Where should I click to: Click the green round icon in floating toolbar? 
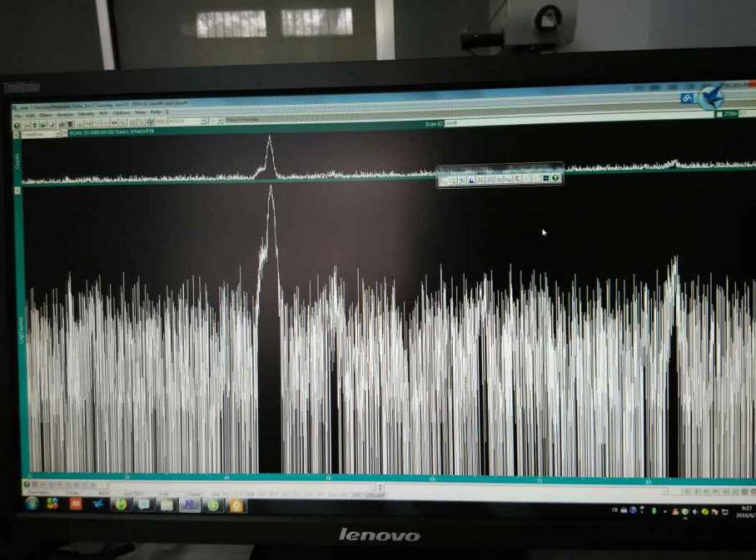(x=555, y=178)
